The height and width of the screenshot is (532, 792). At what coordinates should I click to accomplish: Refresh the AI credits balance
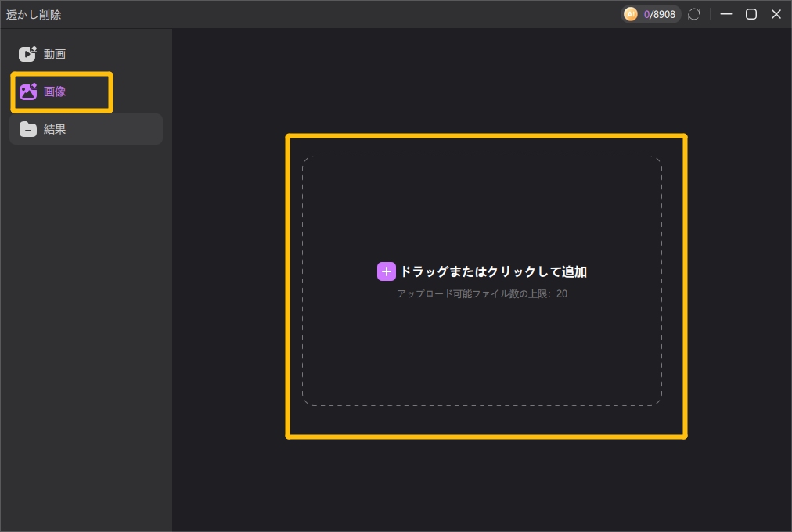click(x=694, y=14)
